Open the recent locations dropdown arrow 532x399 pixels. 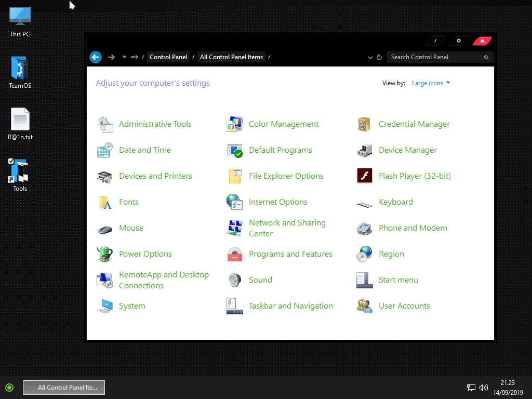pyautogui.click(x=125, y=57)
